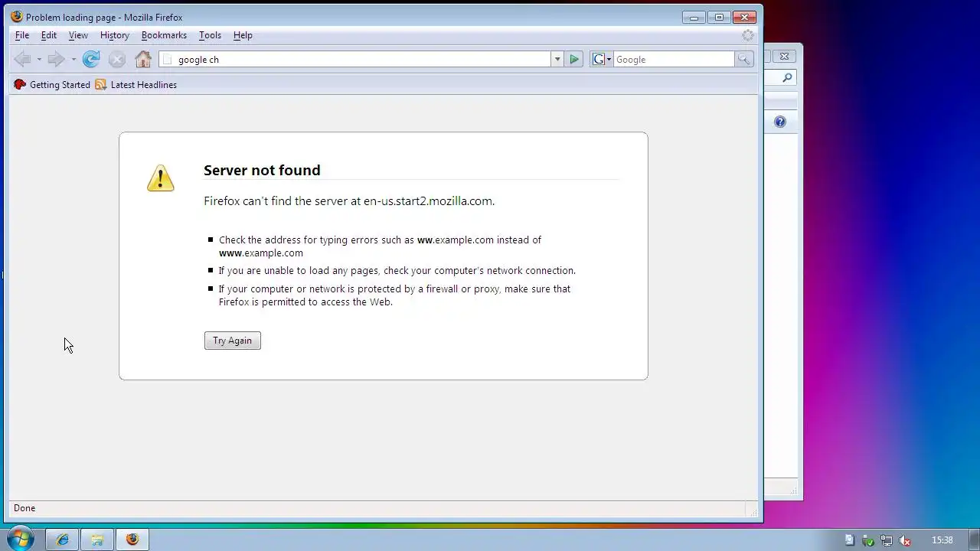Open Windows Explorer from taskbar

pyautogui.click(x=97, y=540)
